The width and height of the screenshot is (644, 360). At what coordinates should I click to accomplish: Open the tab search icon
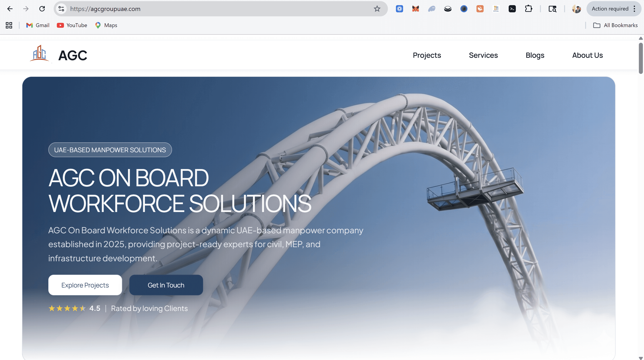(x=553, y=9)
